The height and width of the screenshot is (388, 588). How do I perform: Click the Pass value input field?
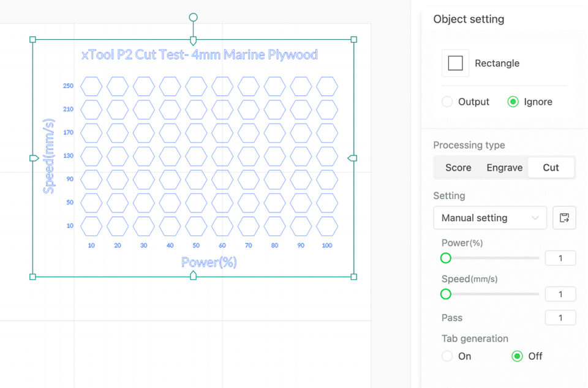click(560, 317)
